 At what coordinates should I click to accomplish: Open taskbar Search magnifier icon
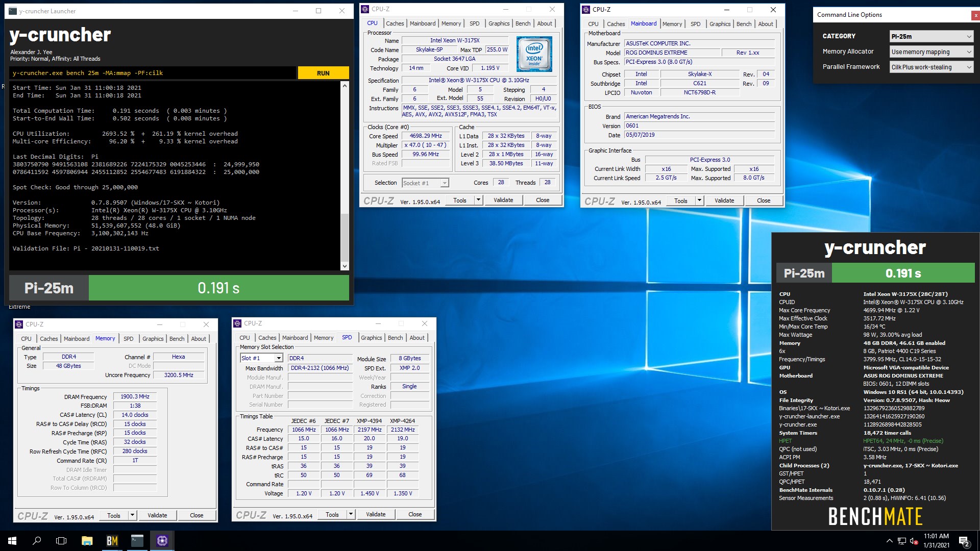coord(37,541)
